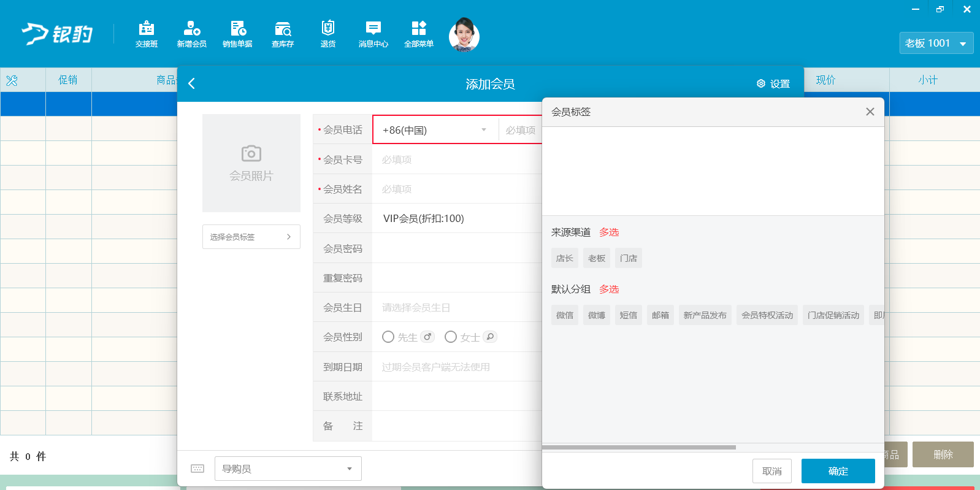The width and height of the screenshot is (980, 490).
Task: Go back using the arrow in 添加会员 header
Action: pos(191,83)
